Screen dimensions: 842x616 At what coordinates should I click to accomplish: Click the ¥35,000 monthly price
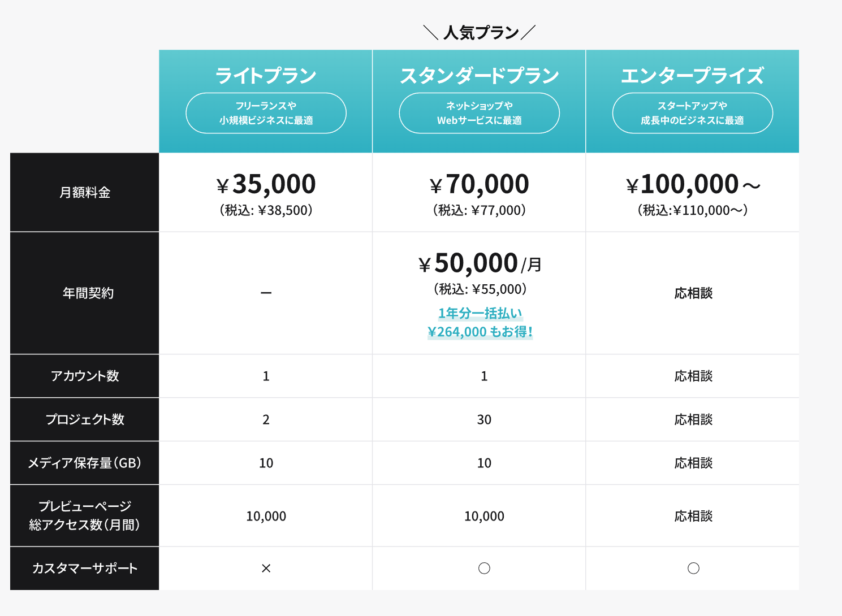coord(266,184)
